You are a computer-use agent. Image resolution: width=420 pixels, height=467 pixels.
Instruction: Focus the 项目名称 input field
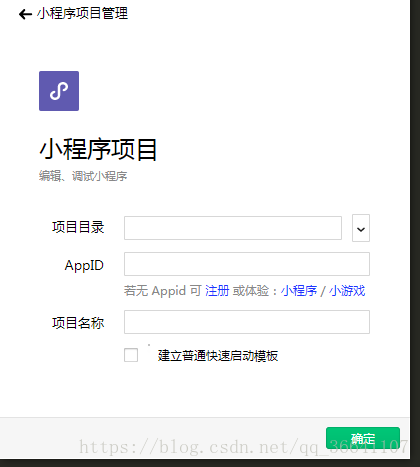247,322
